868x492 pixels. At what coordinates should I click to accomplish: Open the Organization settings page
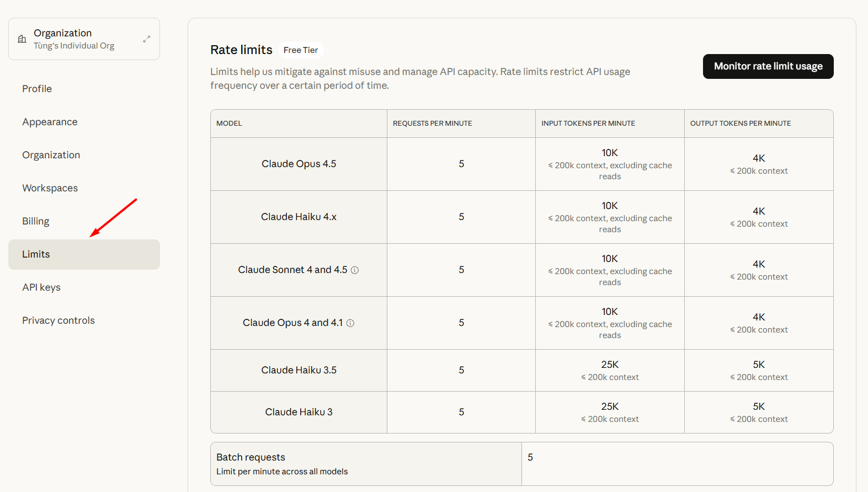coord(51,155)
